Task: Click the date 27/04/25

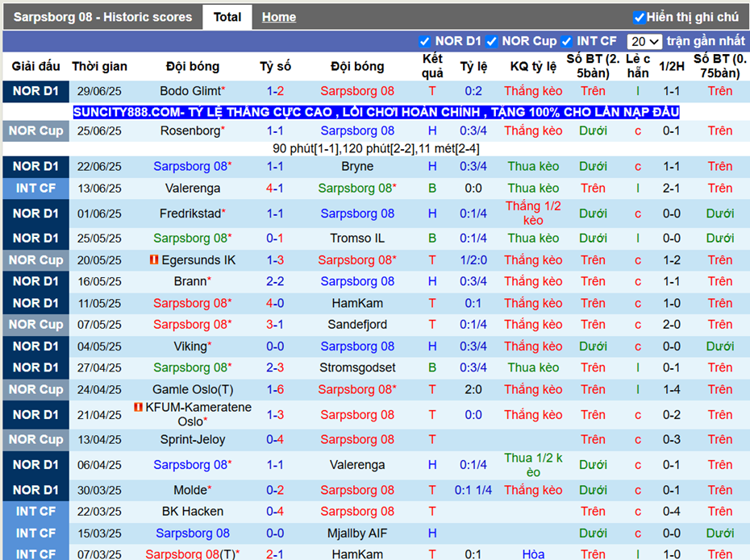Action: (x=99, y=368)
